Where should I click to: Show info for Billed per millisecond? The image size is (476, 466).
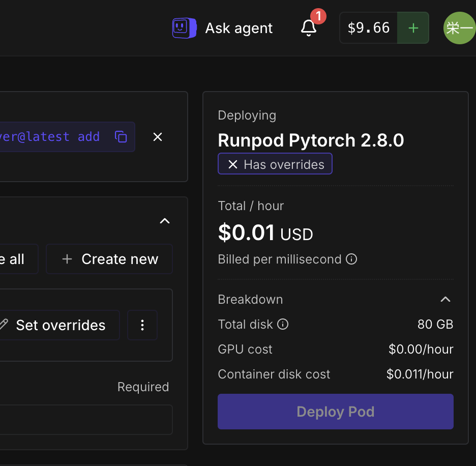351,259
